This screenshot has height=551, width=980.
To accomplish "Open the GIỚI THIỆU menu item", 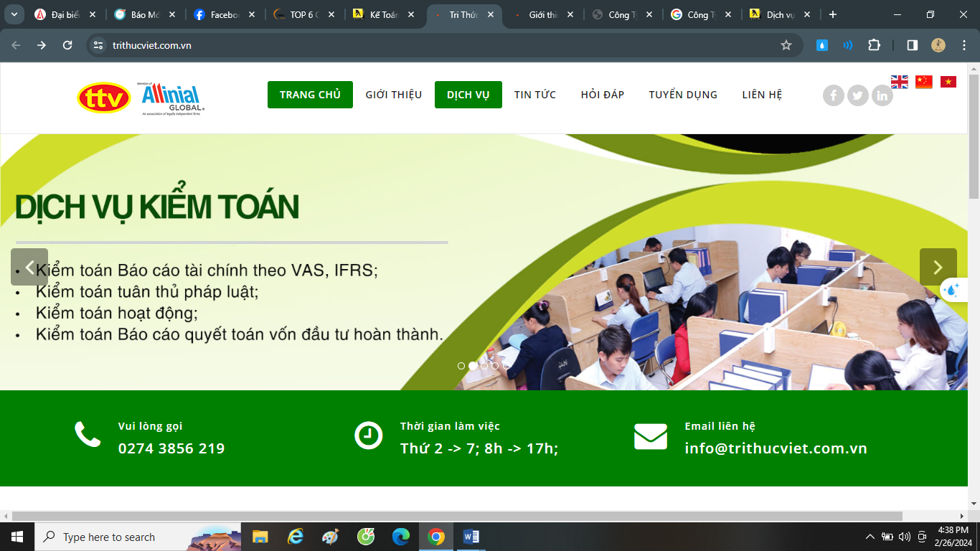I will (394, 95).
